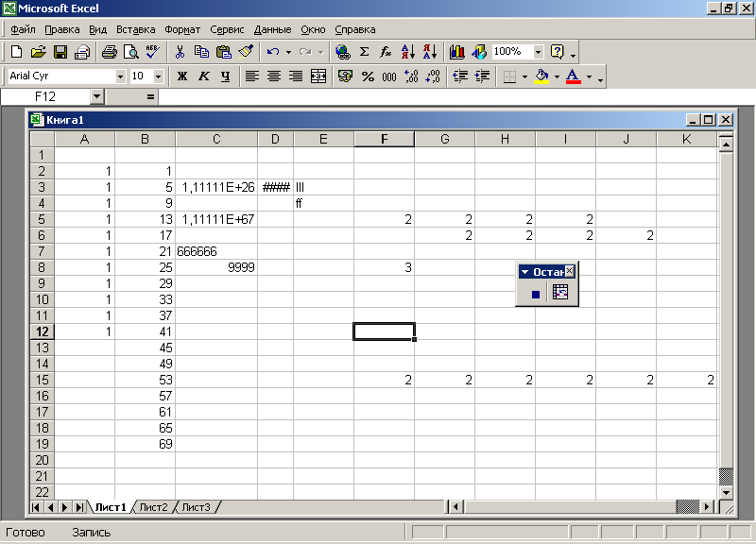Expand the Остан toolbar options arrow
This screenshot has width=756, height=544.
(525, 272)
